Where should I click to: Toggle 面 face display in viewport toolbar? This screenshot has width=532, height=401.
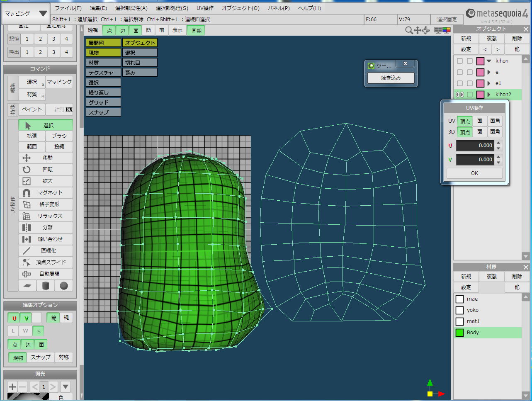coord(135,30)
